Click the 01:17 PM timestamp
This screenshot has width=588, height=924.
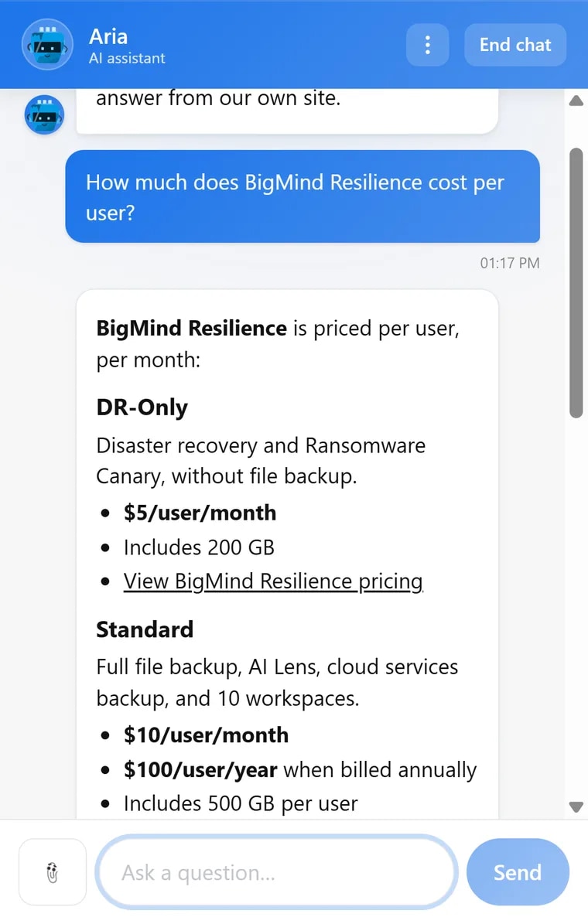510,263
